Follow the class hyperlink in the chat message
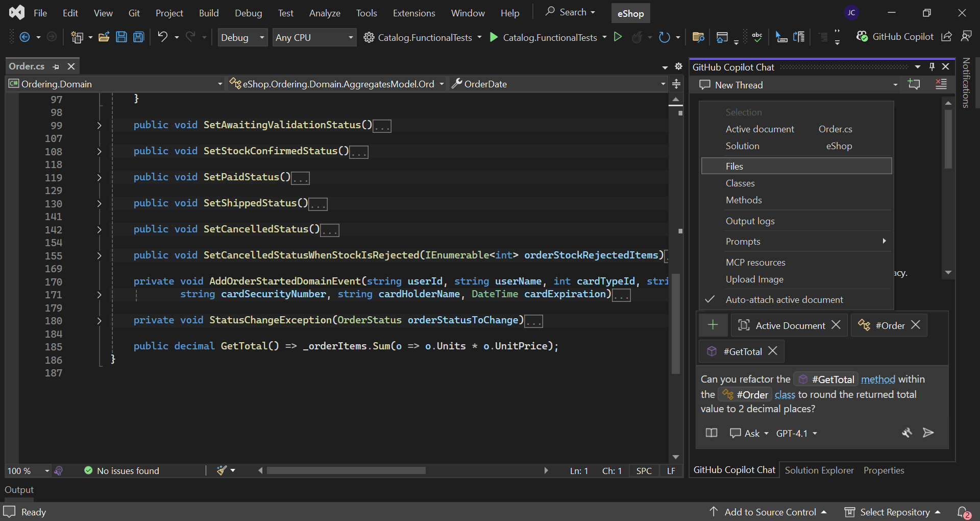 click(x=785, y=394)
